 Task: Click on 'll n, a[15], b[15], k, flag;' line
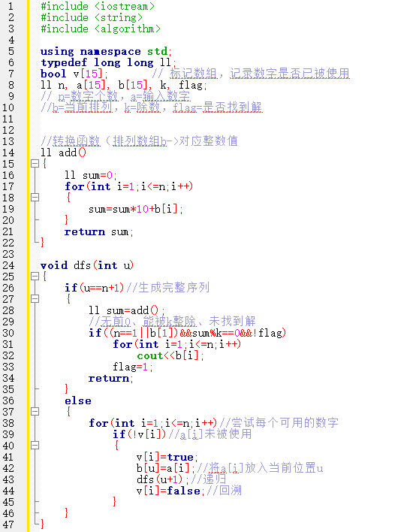click(124, 85)
